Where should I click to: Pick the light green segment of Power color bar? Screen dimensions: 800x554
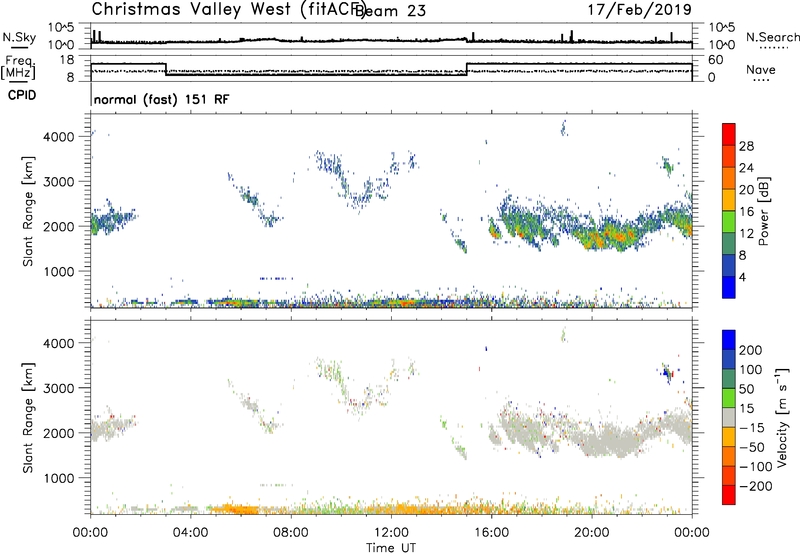729,221
